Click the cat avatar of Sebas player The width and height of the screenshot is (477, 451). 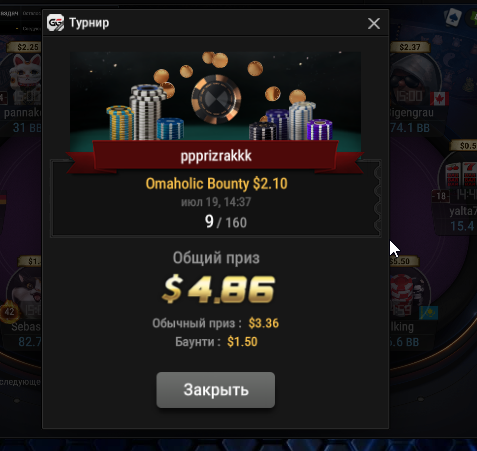point(26,290)
